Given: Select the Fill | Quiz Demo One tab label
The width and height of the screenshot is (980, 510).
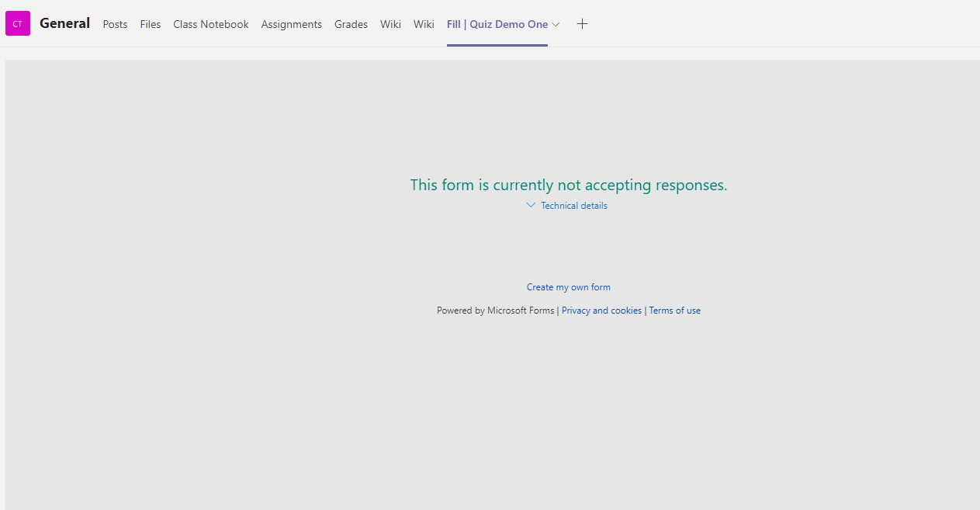Looking at the screenshot, I should tap(497, 24).
